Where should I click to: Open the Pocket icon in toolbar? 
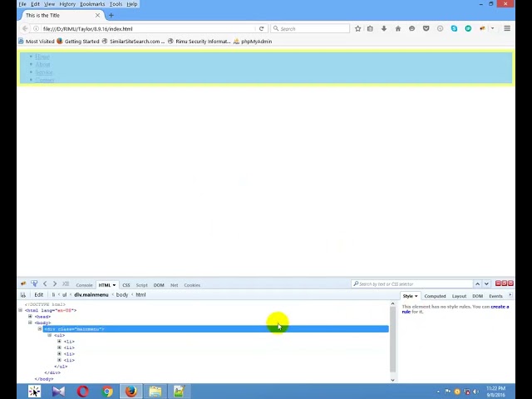(426, 29)
